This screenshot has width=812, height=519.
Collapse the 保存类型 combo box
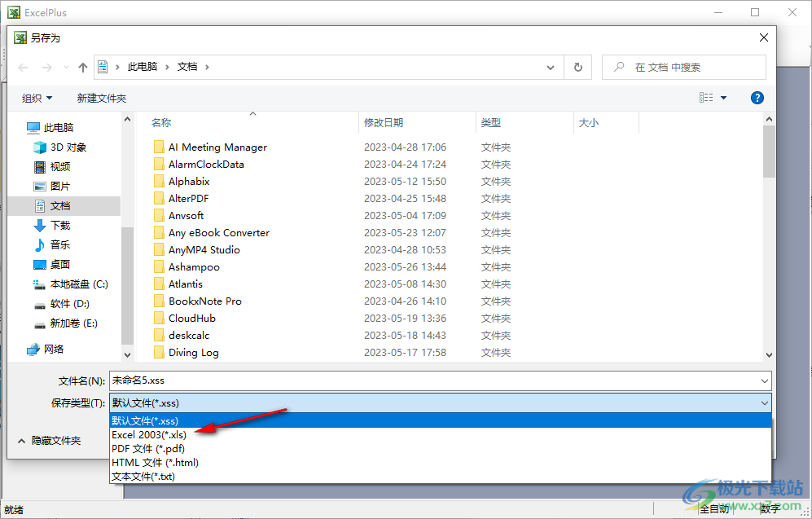pos(765,403)
